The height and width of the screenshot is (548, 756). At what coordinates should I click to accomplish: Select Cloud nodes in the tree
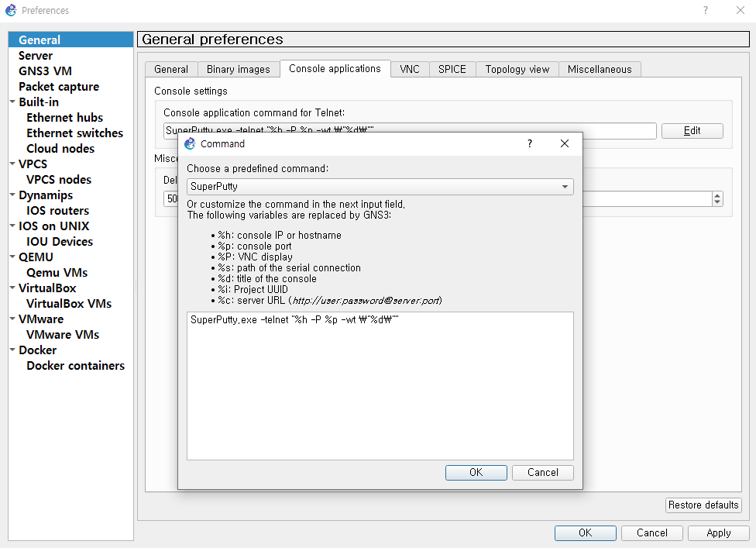pyautogui.click(x=60, y=148)
